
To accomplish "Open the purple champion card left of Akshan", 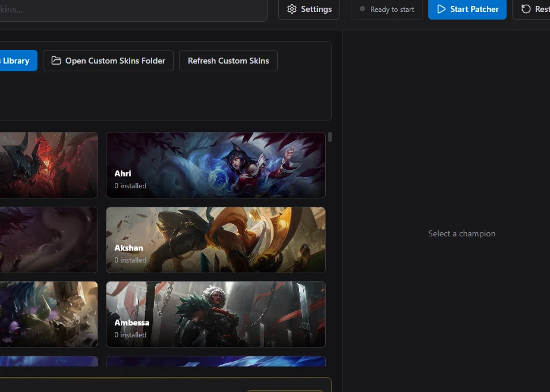I will 49,240.
